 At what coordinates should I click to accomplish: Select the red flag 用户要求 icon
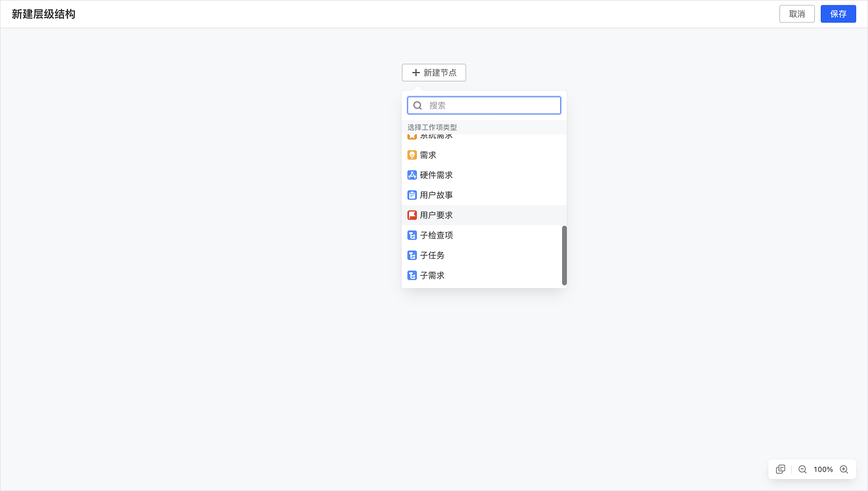pyautogui.click(x=412, y=215)
